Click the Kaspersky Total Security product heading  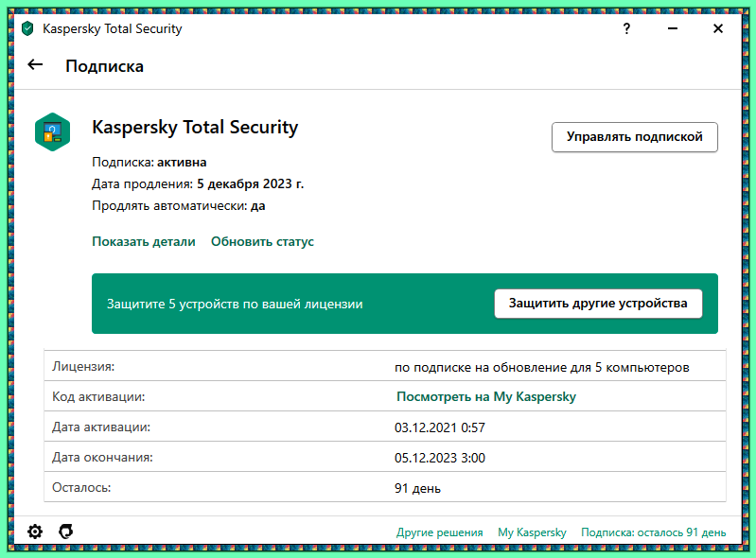tap(195, 128)
